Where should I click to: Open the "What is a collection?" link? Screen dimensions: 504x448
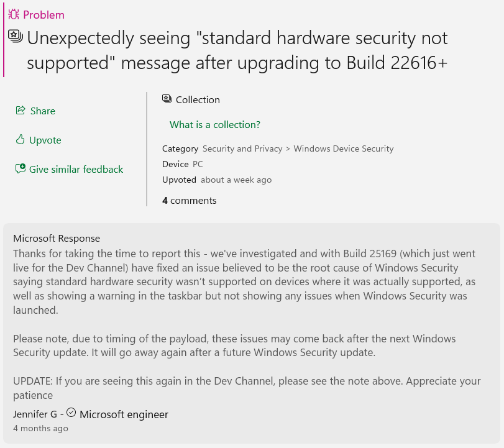click(214, 124)
